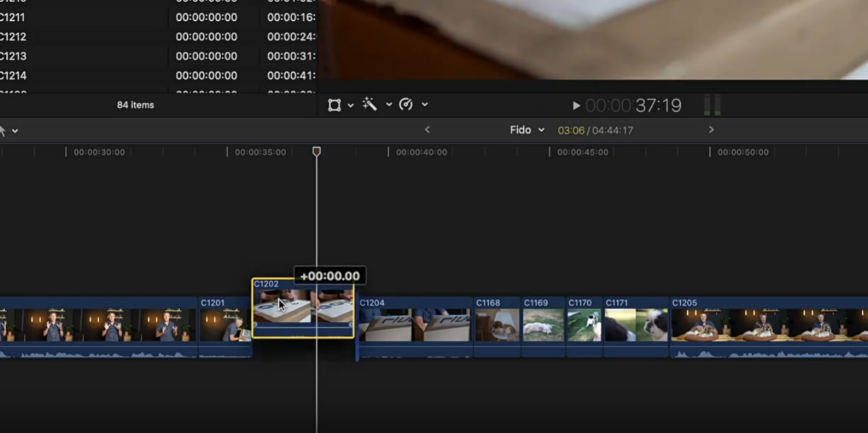Screen dimensions: 868x433
Task: Open the Transform tool options chevron
Action: (x=351, y=106)
